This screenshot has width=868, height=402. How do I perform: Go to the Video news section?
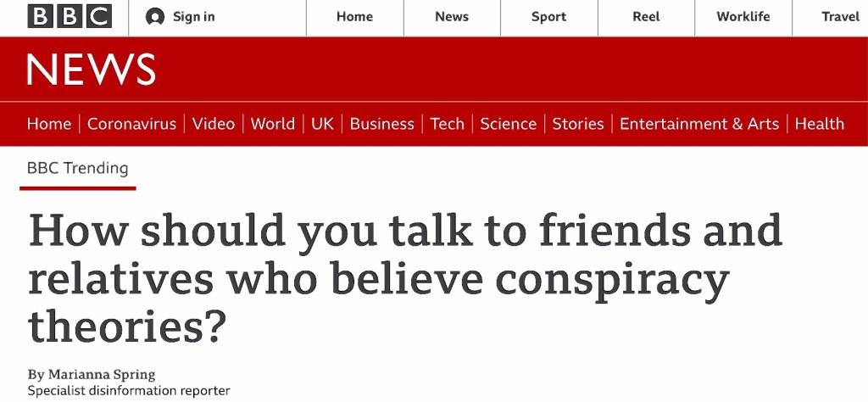(214, 124)
